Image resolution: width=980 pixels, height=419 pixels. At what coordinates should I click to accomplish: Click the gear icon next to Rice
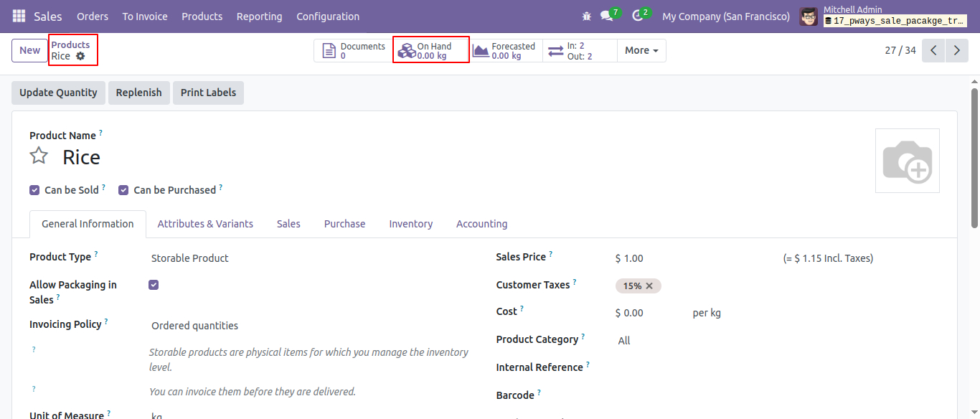80,56
